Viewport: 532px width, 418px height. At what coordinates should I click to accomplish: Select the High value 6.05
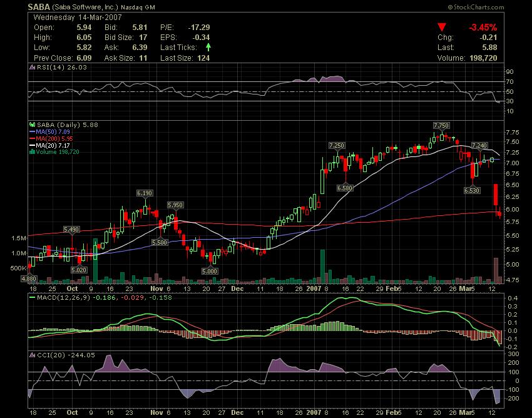pyautogui.click(x=84, y=38)
